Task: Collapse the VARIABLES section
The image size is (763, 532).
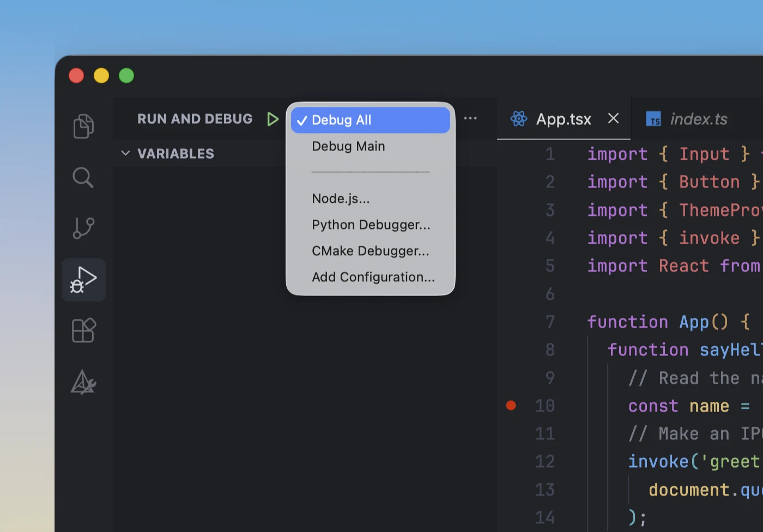Action: [125, 153]
